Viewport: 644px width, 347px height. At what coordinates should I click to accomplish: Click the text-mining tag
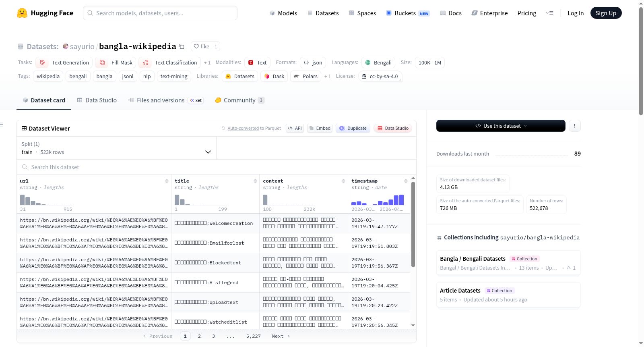click(x=174, y=76)
